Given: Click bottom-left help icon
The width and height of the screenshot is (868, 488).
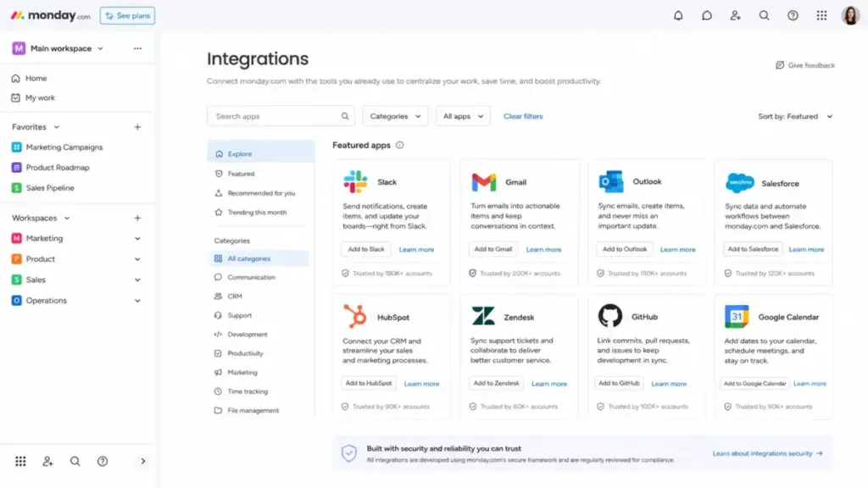Looking at the screenshot, I should tap(103, 461).
